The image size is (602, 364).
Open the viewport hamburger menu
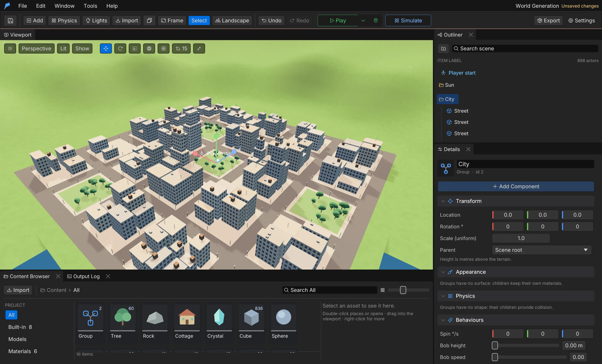tap(10, 48)
